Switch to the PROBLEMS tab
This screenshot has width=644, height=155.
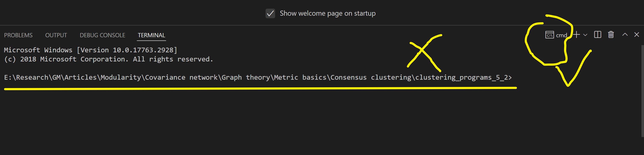(18, 35)
